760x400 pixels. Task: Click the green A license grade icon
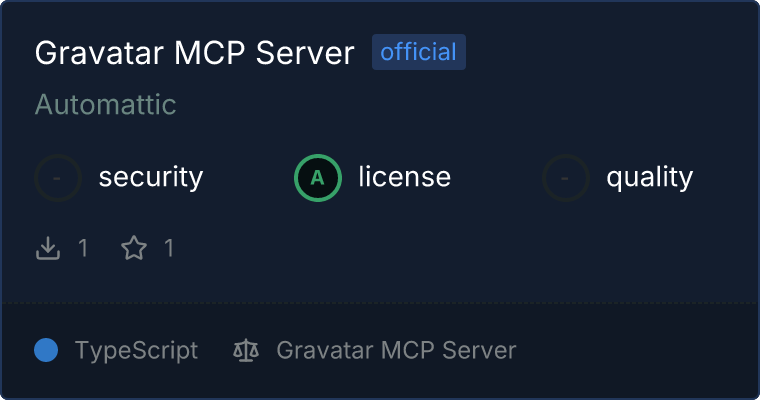coord(318,178)
